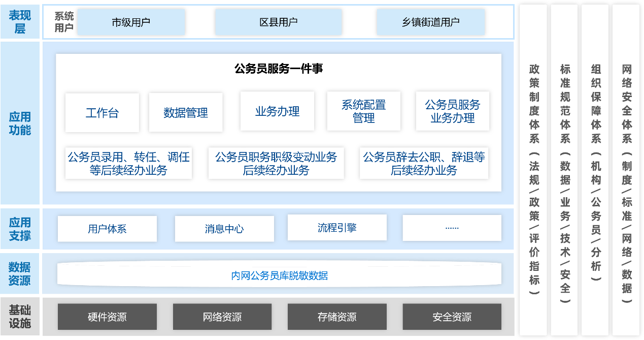Click the 用户体系 box
Screen dimensions: 644x340
107,229
